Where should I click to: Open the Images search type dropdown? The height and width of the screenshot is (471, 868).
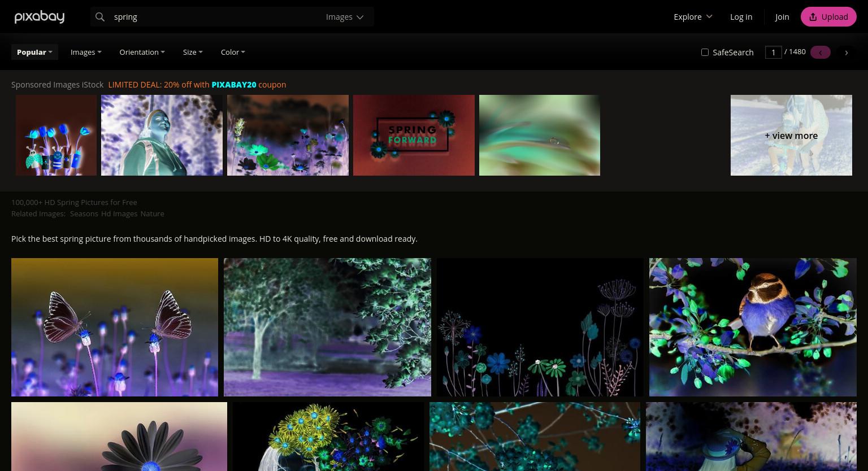click(345, 17)
